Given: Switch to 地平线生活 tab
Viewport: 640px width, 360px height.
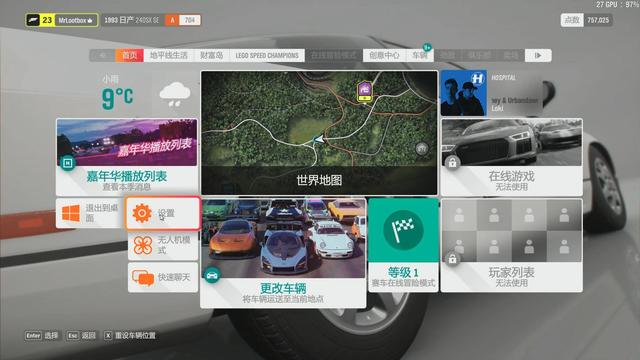Looking at the screenshot, I should pyautogui.click(x=169, y=56).
